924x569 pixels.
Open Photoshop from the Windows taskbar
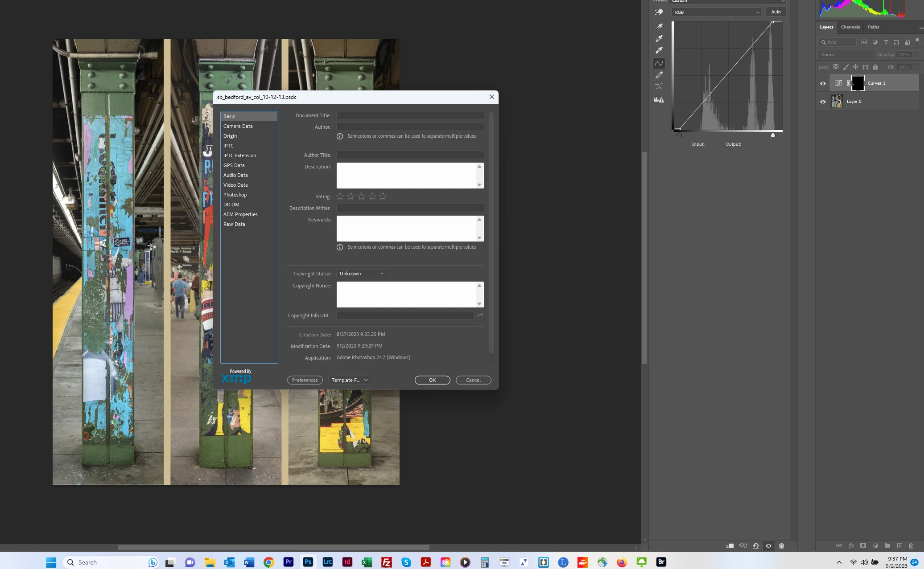[x=308, y=562]
